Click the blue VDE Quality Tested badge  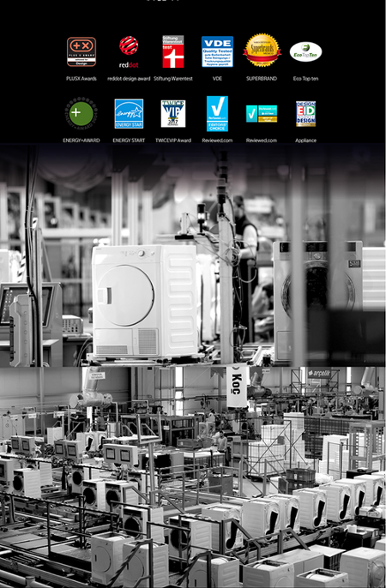217,51
